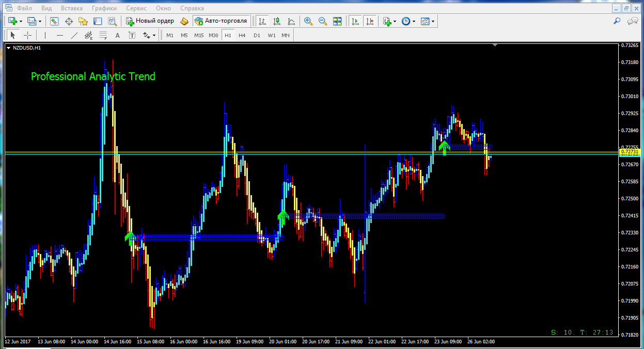Select the trendline drawing tool
Image resolution: width=644 pixels, height=349 pixels.
(74, 35)
